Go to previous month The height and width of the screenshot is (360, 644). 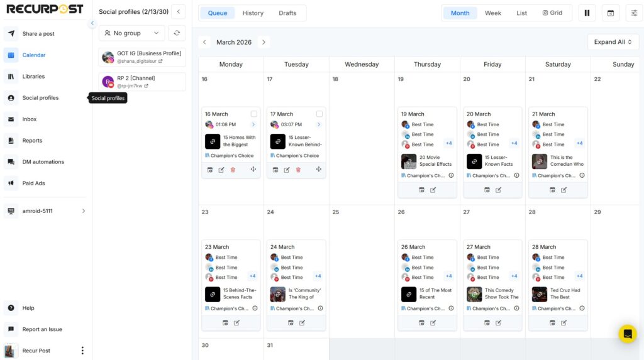pos(204,42)
